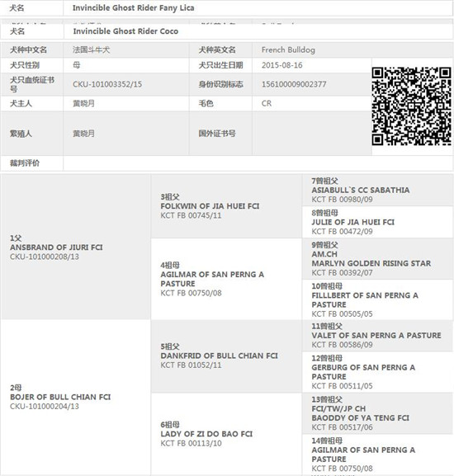This screenshot has height=476, width=454.
Task: Open DANKFRID OF BULL CHIAN FCI entry
Action: click(219, 356)
